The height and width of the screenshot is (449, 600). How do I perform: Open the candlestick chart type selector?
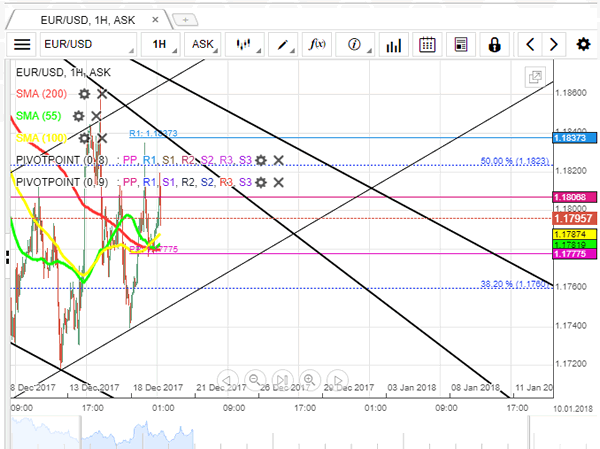(245, 44)
